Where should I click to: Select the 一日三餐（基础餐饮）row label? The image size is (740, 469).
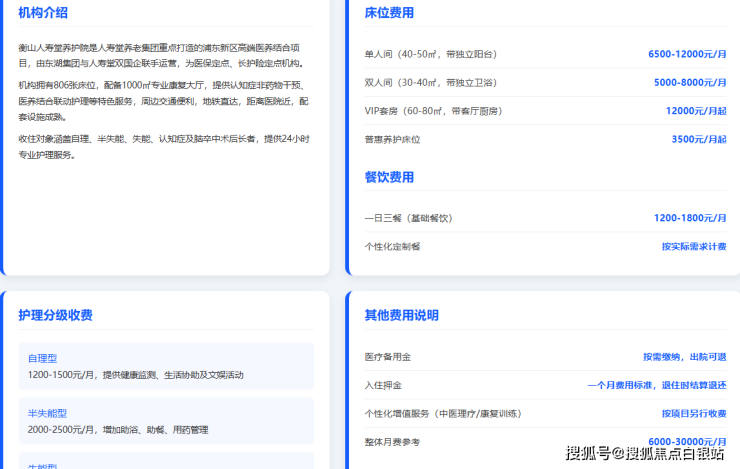[x=409, y=218]
